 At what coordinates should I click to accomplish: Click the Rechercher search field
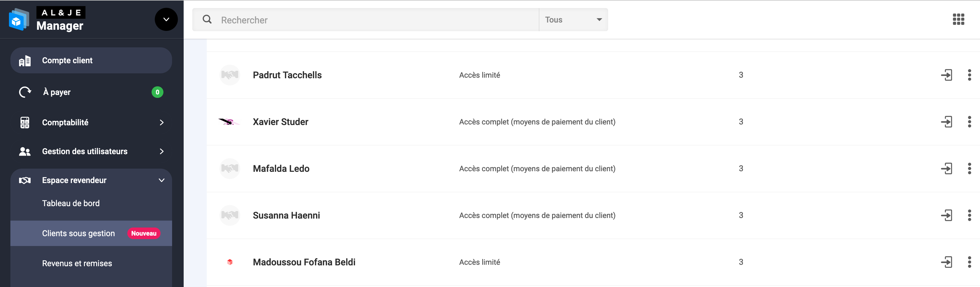[x=377, y=20]
